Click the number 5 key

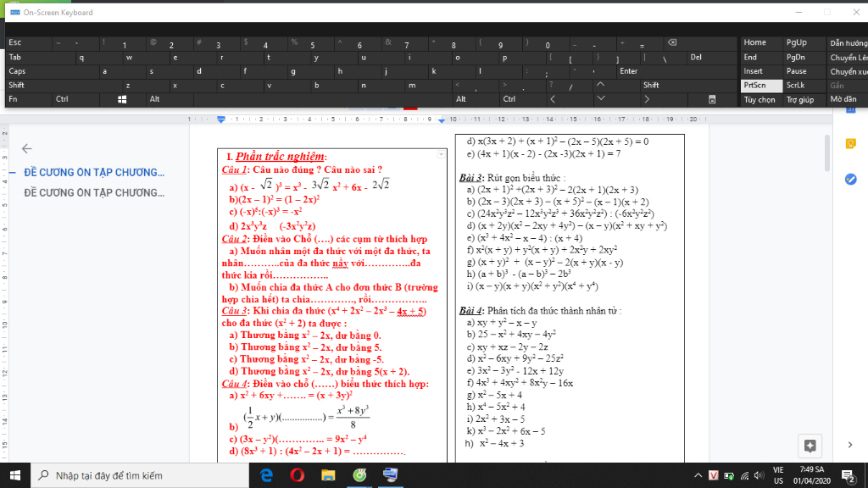pos(309,43)
